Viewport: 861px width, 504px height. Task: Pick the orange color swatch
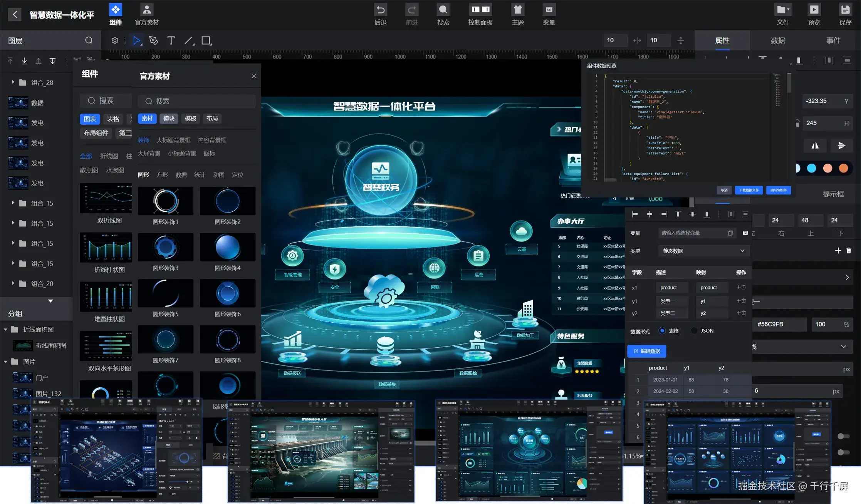[843, 168]
